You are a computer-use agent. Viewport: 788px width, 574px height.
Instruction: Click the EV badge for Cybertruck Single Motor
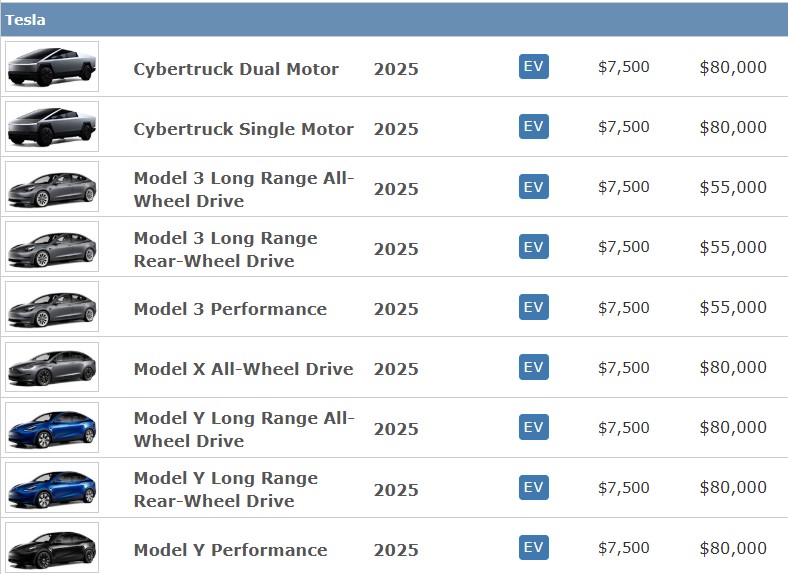tap(534, 126)
